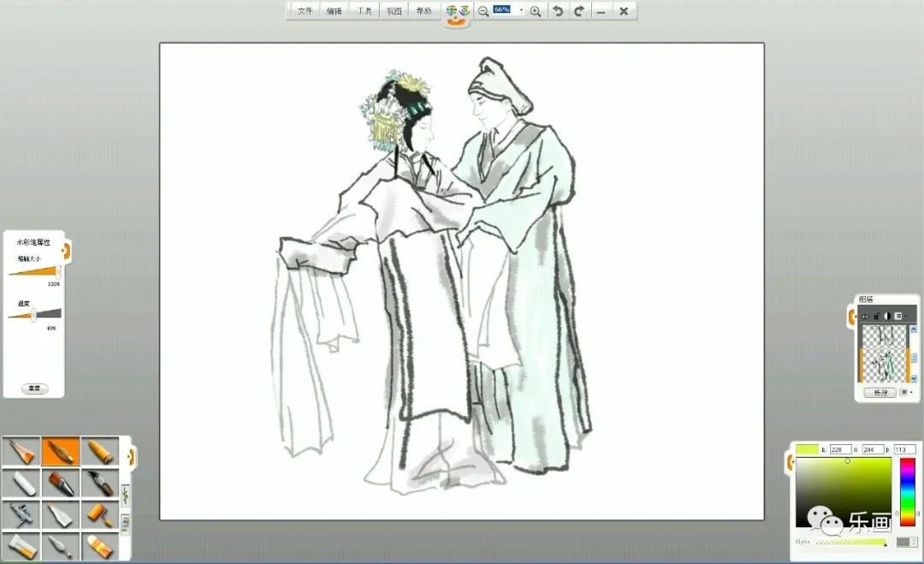Toggle the layer blend half-circle icon
The height and width of the screenshot is (564, 924).
(887, 317)
